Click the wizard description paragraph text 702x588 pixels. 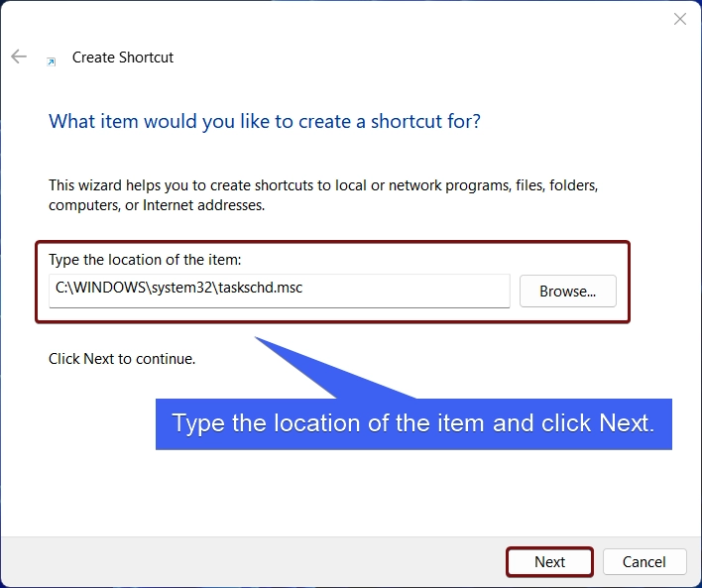[323, 195]
